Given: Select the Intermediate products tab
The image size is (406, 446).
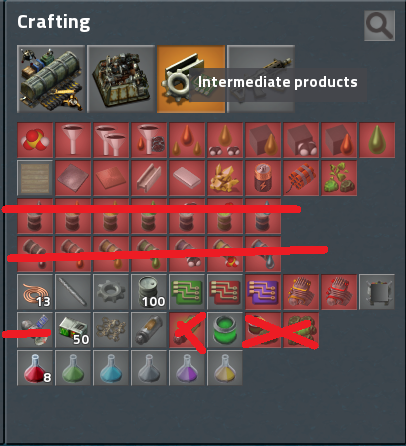Looking at the screenshot, I should tap(191, 79).
